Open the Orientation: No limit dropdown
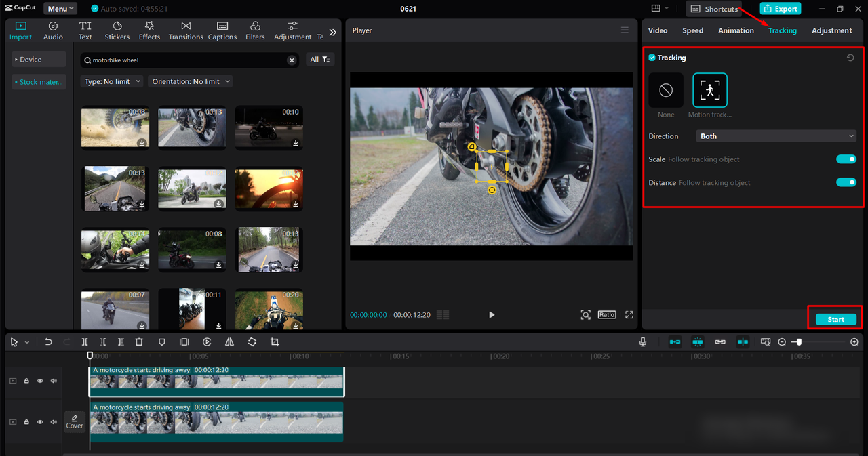 190,81
